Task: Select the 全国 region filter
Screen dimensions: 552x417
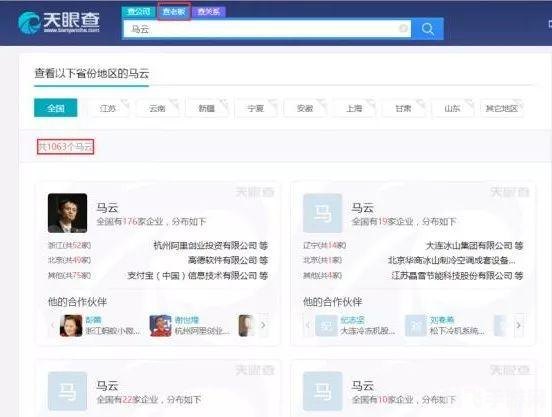Action: pyautogui.click(x=56, y=108)
